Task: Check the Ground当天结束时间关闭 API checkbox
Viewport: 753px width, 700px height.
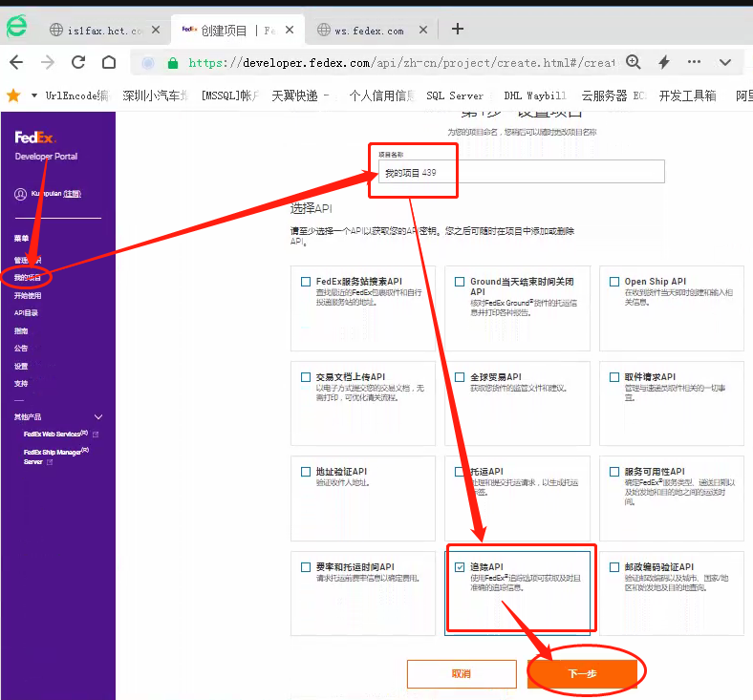Action: point(460,282)
